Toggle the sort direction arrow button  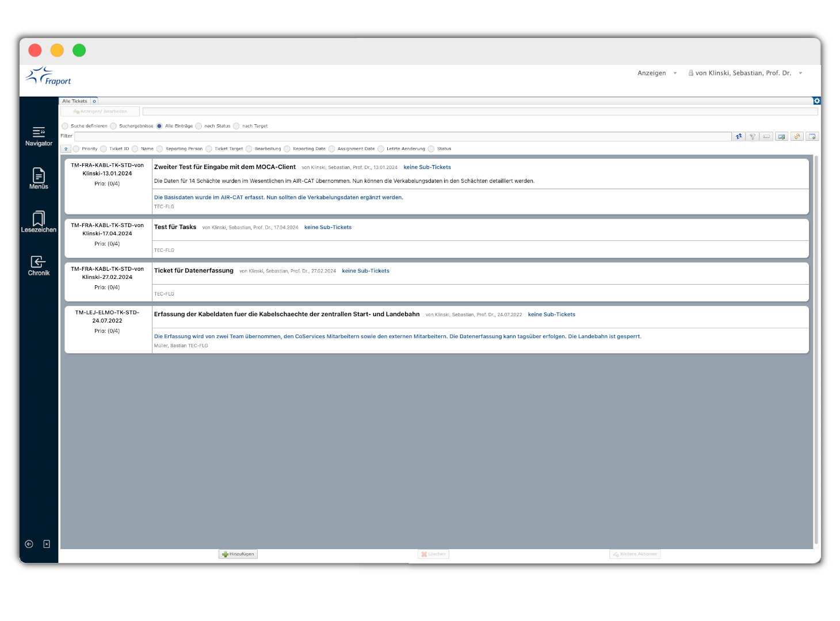tap(66, 148)
